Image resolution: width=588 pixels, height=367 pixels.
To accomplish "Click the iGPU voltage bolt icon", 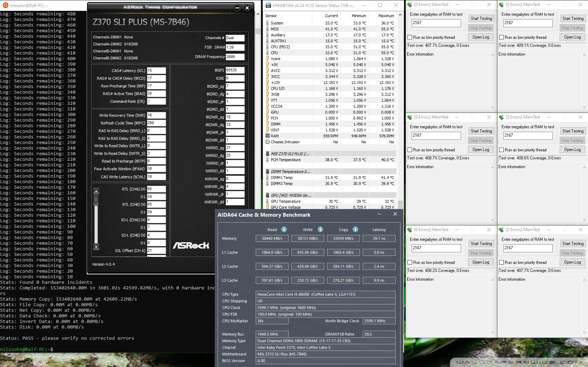I will click(268, 112).
